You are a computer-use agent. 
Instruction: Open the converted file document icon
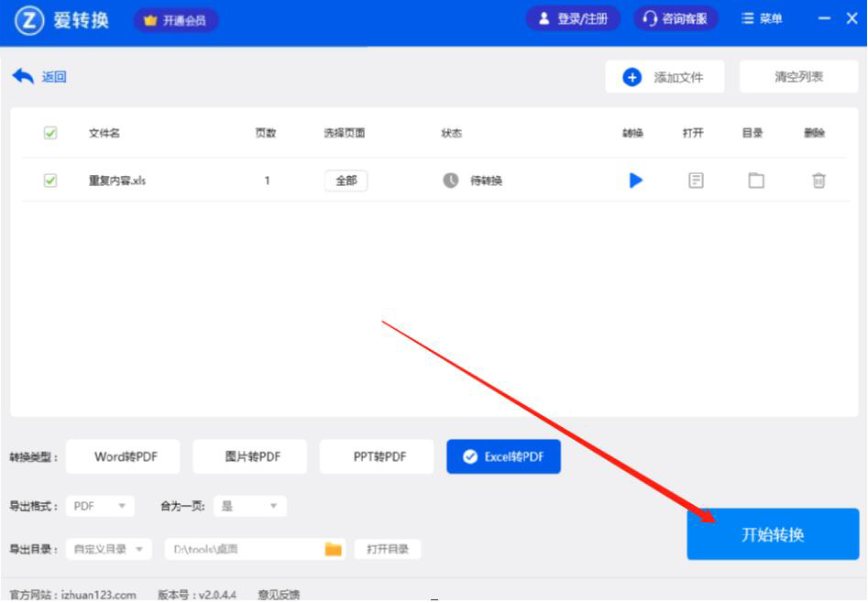point(696,181)
